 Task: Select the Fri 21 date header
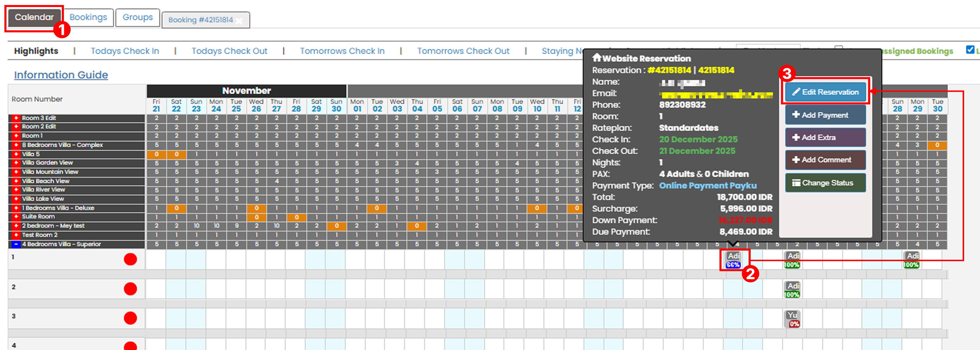click(156, 106)
